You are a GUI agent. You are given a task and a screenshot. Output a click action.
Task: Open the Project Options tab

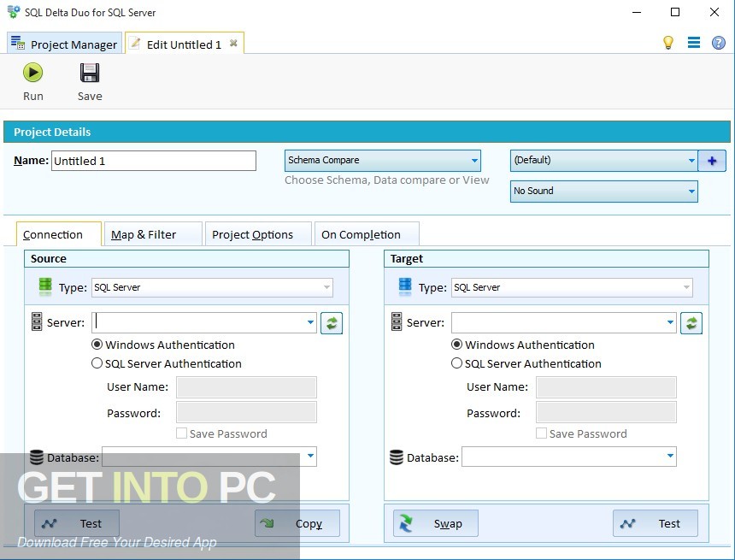point(258,234)
